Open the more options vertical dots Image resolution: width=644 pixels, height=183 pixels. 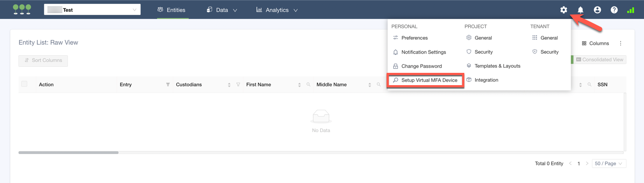click(x=620, y=43)
